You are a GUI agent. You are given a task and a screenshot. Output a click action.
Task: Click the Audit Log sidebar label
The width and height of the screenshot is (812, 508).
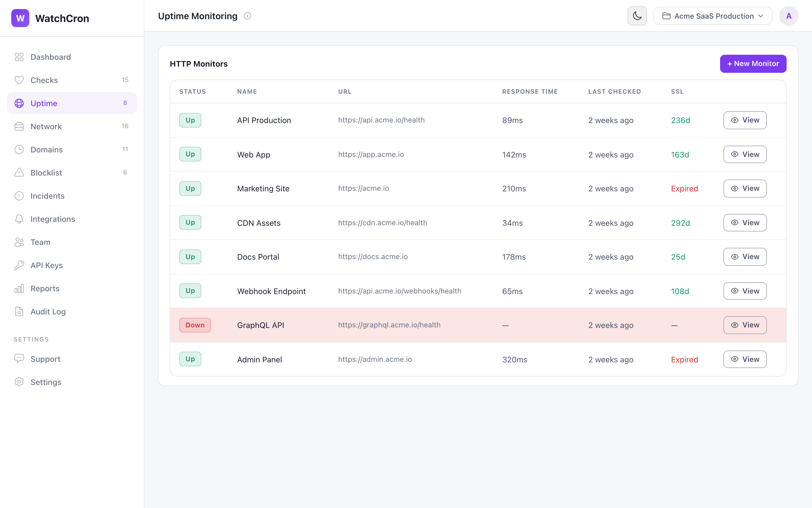(x=48, y=312)
